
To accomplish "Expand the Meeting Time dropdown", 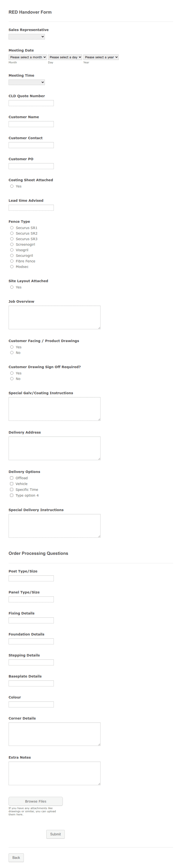I will pos(27,82).
